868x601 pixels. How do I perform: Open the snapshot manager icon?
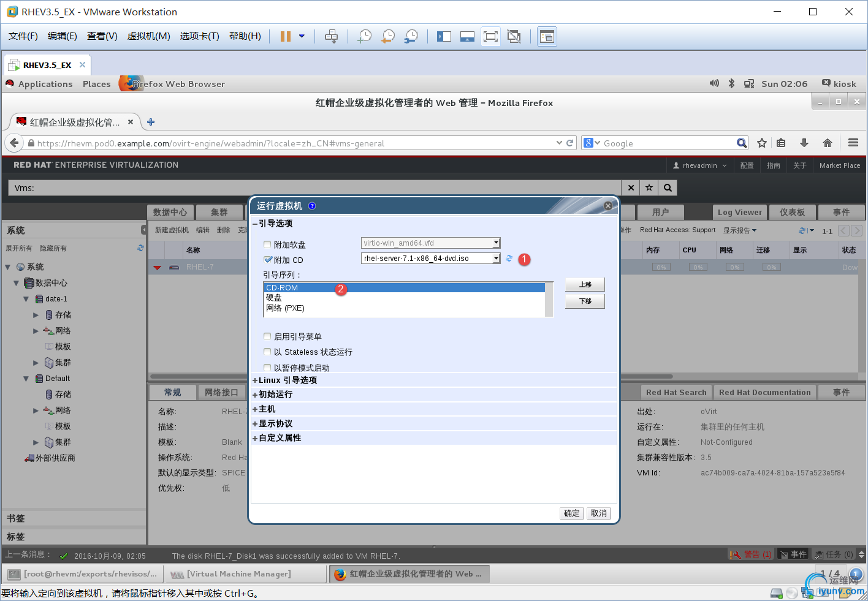(x=411, y=36)
